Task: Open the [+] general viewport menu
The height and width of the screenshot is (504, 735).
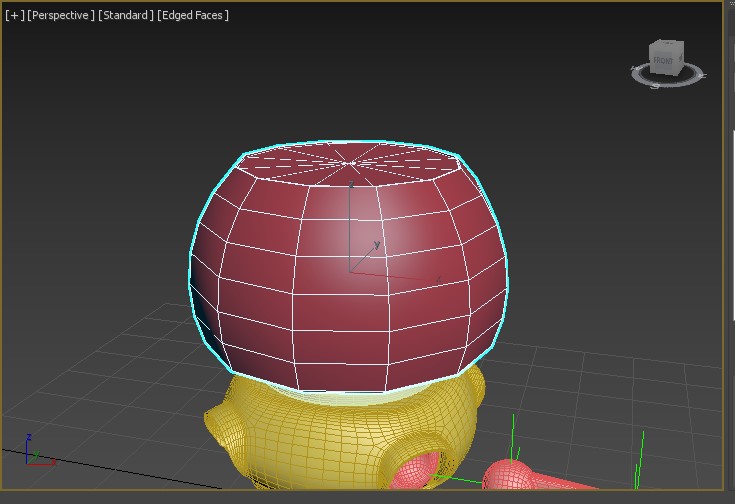Action: (14, 15)
